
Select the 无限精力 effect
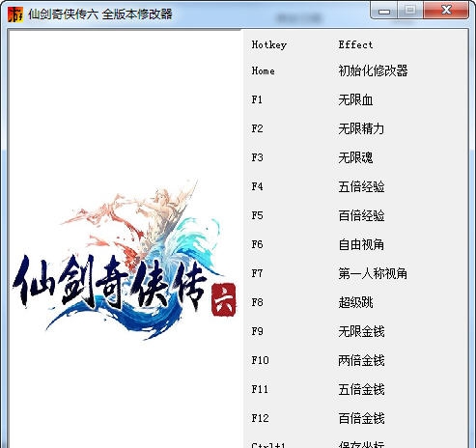pyautogui.click(x=361, y=128)
